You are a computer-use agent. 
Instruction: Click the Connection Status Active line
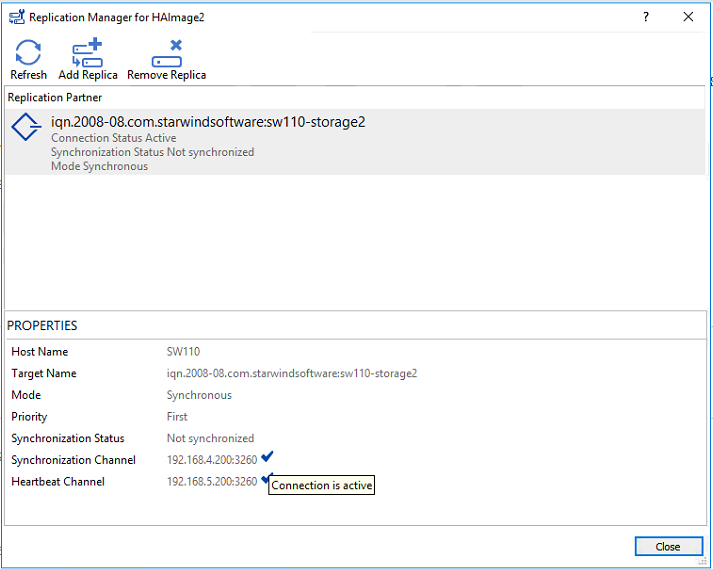[114, 138]
